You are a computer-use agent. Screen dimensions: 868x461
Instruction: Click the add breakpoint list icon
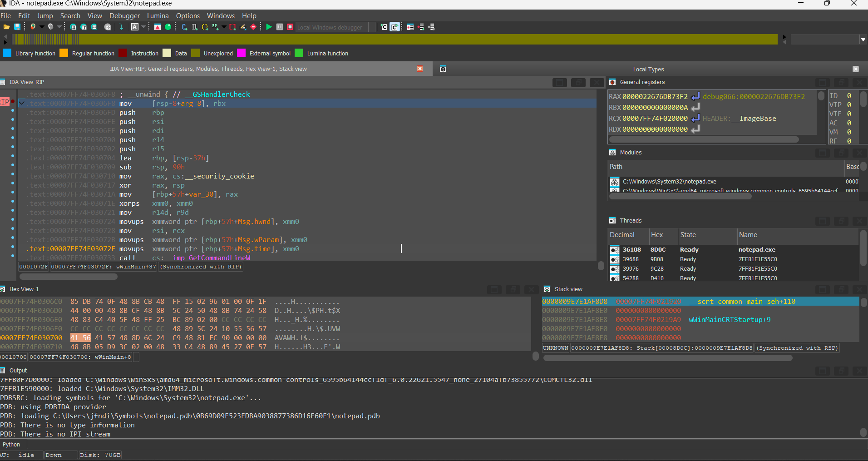pyautogui.click(x=421, y=27)
